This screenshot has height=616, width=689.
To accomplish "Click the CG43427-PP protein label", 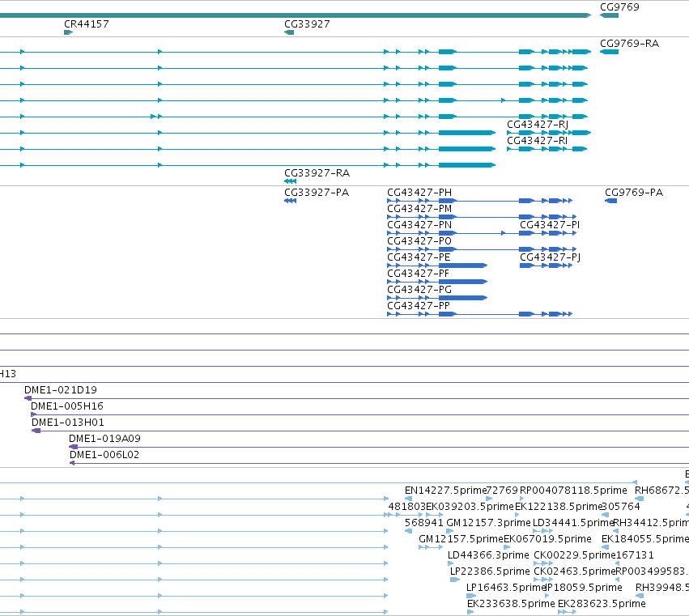I will [x=419, y=306].
